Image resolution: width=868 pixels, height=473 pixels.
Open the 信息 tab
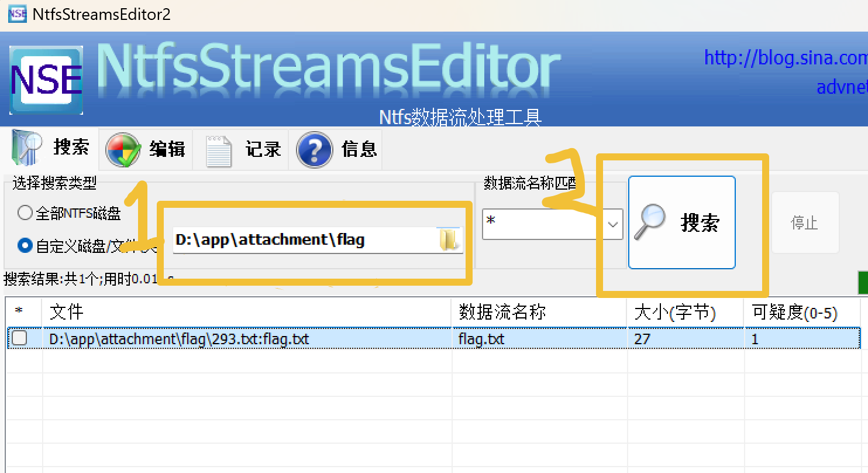coord(337,150)
